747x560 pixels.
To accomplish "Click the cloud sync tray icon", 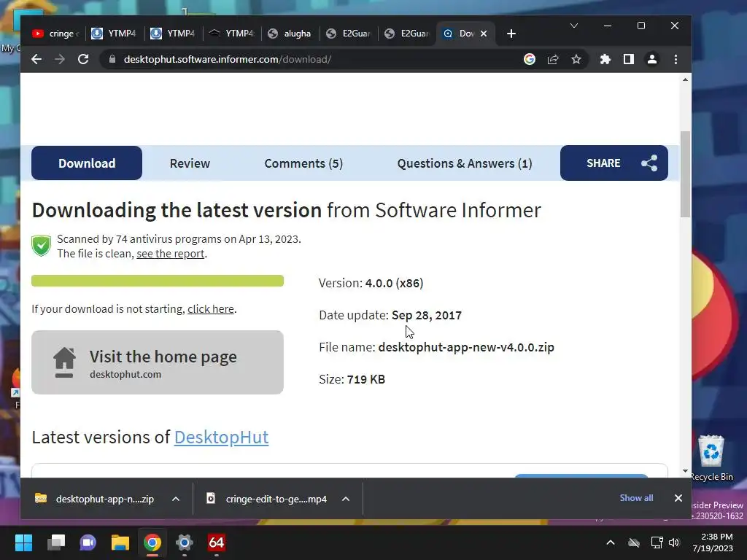I will coord(634,542).
